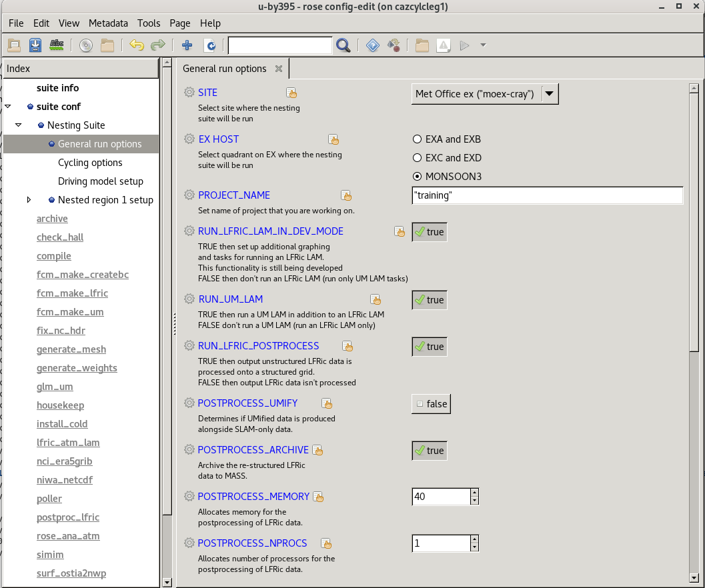Viewport: 705px width, 588px height.
Task: Click the gear icon beside EX HOST
Action: [189, 139]
